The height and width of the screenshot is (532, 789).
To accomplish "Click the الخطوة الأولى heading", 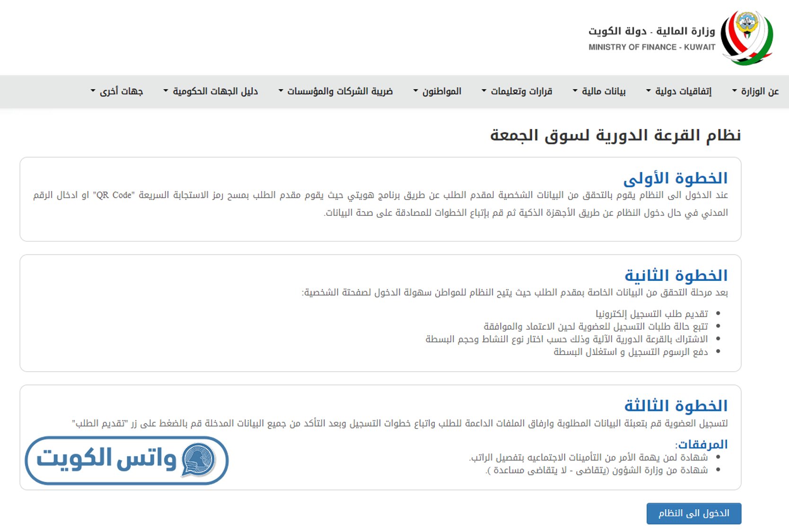I will pos(675,178).
